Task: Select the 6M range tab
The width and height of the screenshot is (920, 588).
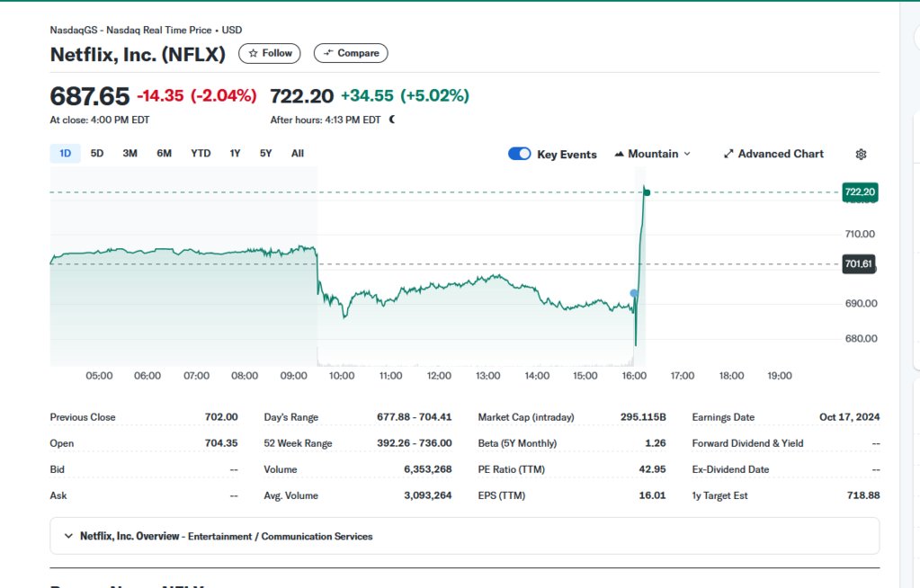Action: click(165, 154)
